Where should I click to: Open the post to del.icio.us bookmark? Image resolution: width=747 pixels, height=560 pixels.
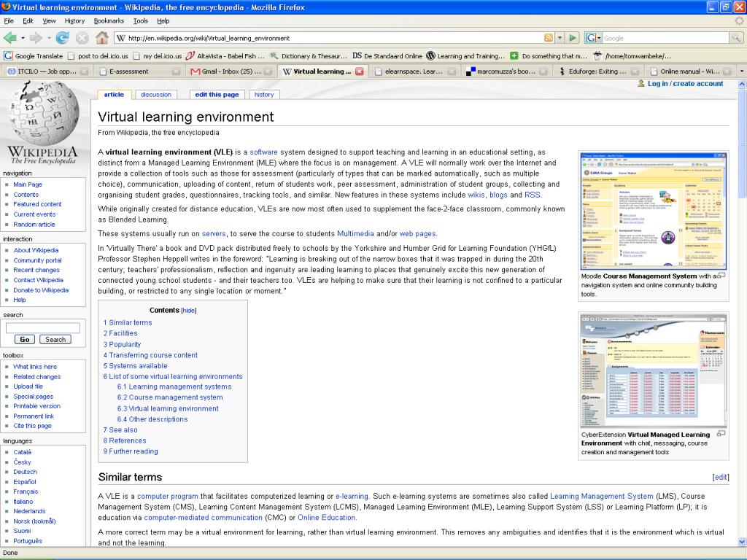98,55
